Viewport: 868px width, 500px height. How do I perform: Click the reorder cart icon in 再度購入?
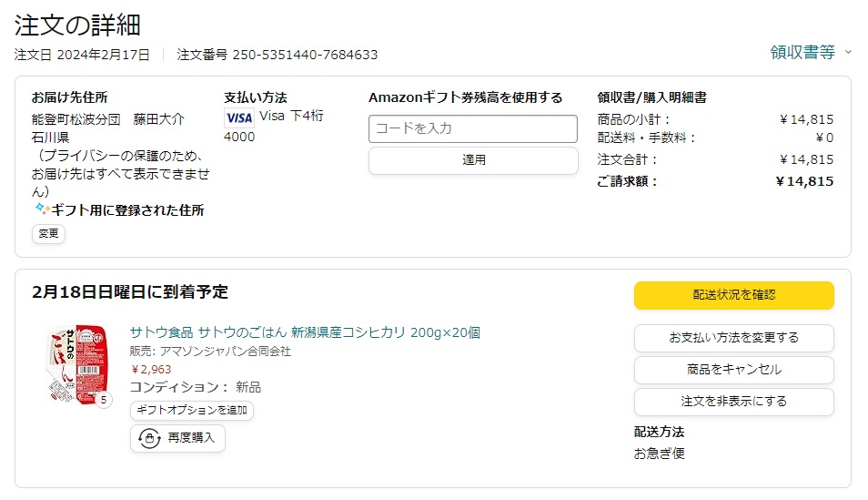(149, 438)
